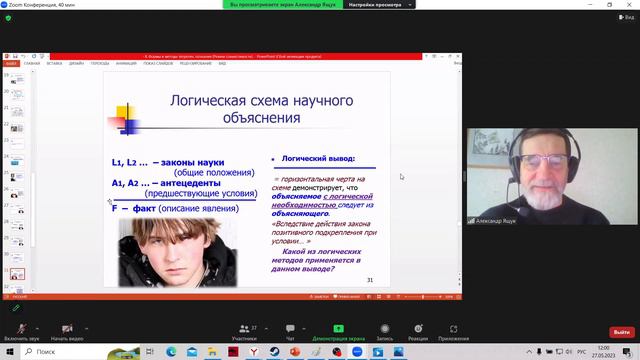Click PowerPoint comments button in status bar
The image size is (640, 360).
(347, 297)
